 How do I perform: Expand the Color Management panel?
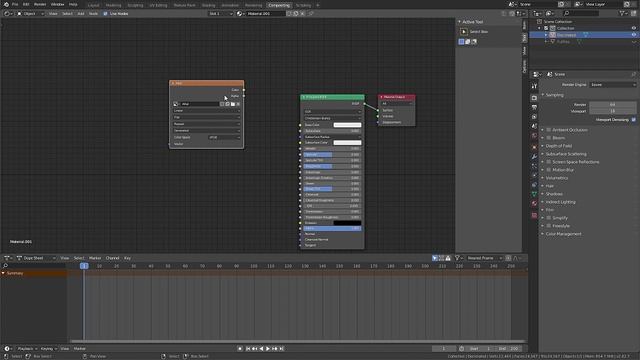(563, 234)
